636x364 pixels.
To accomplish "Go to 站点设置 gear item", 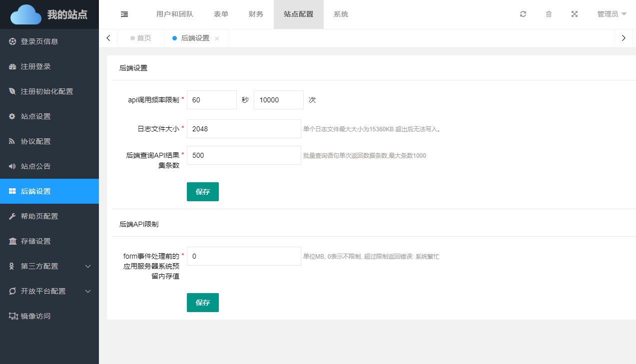I will [x=35, y=116].
